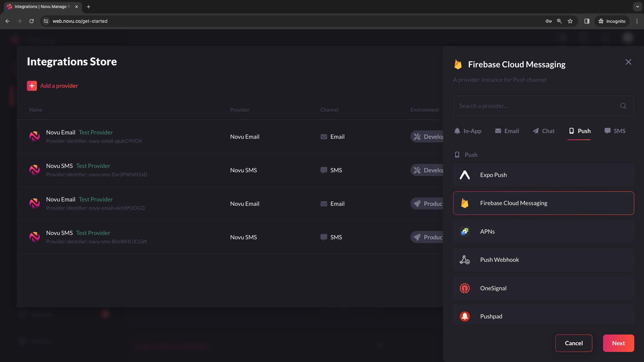644x362 pixels.
Task: Open a new browser tab
Action: point(89,7)
